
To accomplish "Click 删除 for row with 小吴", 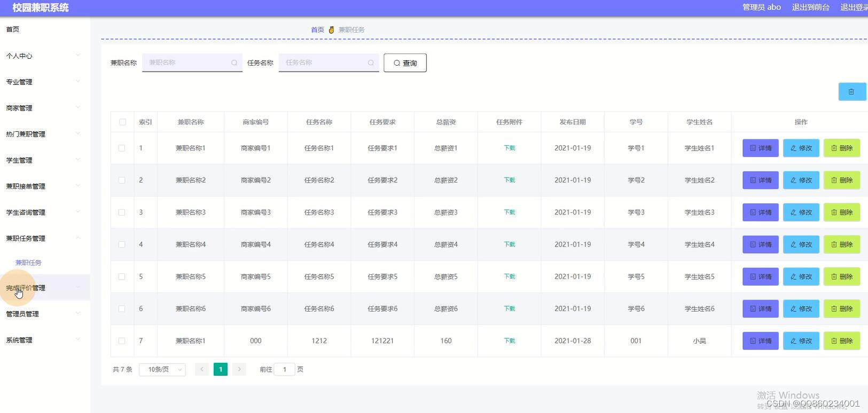I will click(x=842, y=340).
